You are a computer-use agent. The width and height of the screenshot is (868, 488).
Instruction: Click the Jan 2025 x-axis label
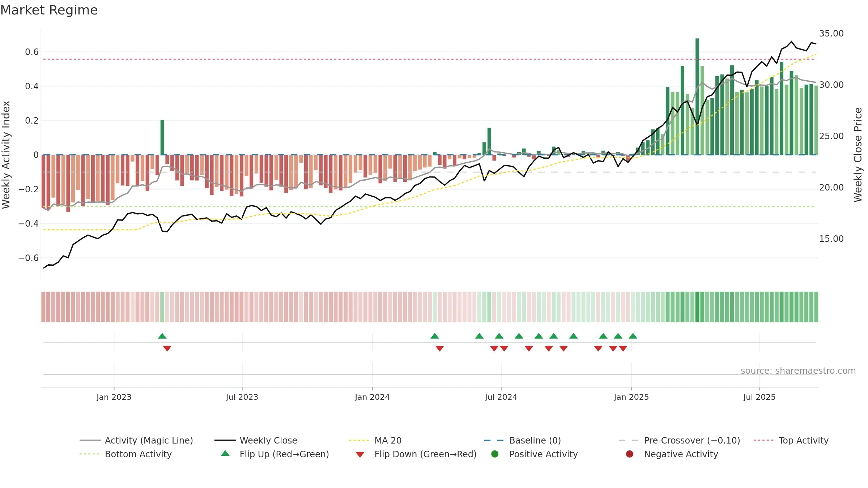point(631,397)
